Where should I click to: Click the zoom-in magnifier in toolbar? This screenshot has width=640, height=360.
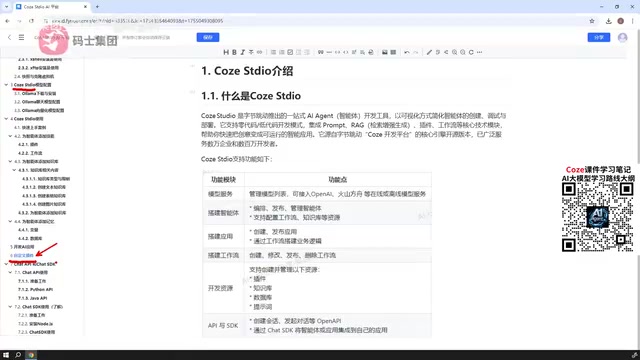454,52
